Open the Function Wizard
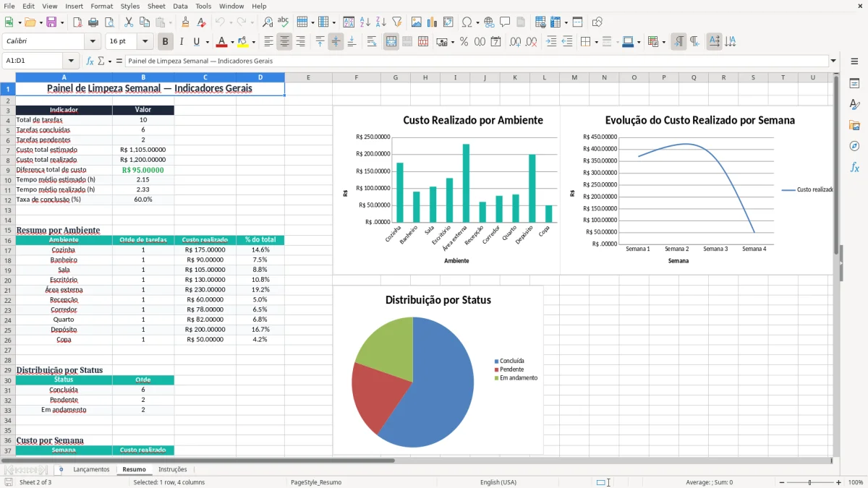Image resolution: width=868 pixels, height=488 pixels. point(90,61)
